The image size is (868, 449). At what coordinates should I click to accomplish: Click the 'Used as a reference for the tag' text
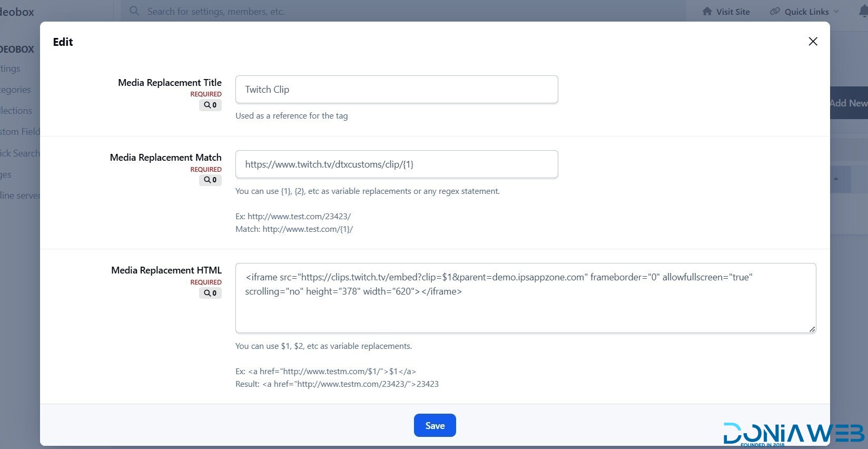(291, 116)
